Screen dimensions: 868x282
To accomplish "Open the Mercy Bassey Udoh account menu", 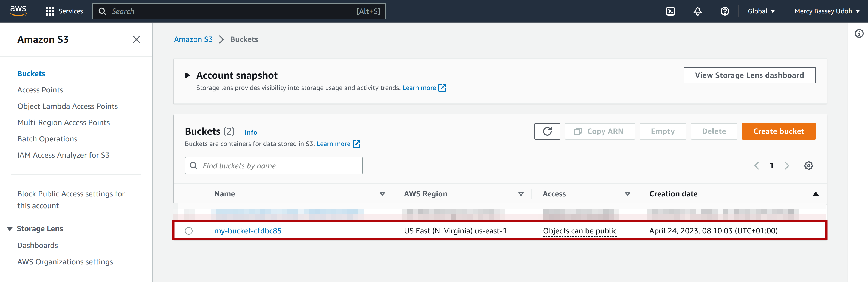I will [x=827, y=11].
